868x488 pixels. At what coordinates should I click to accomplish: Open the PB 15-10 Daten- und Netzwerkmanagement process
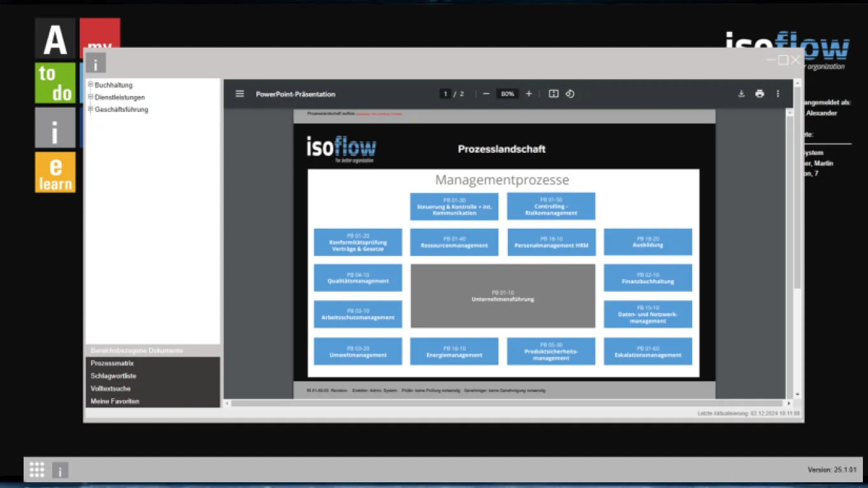(x=648, y=314)
